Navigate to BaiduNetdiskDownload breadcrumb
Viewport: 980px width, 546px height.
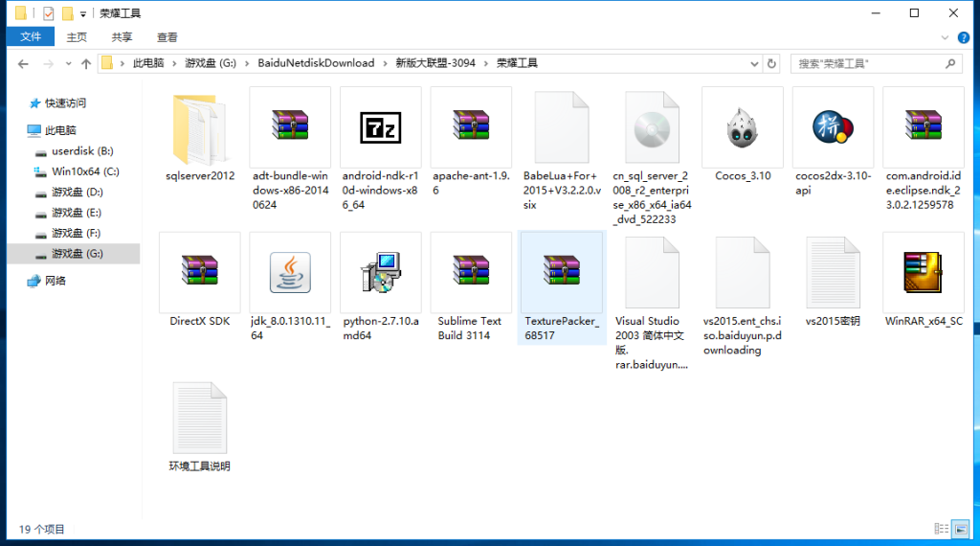pyautogui.click(x=316, y=63)
